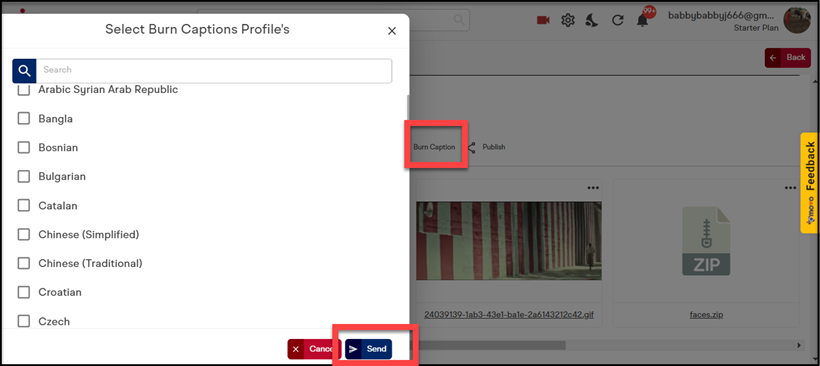Enable the Bulgarian checkbox
The height and width of the screenshot is (366, 820).
[24, 176]
